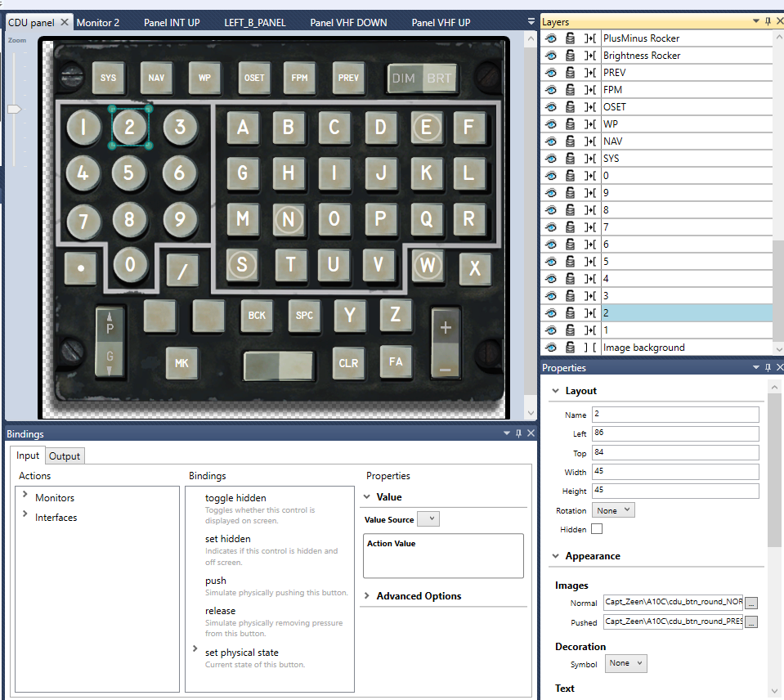Click lock icon on layer 3
Screen dimensions: 784x700
click(570, 296)
